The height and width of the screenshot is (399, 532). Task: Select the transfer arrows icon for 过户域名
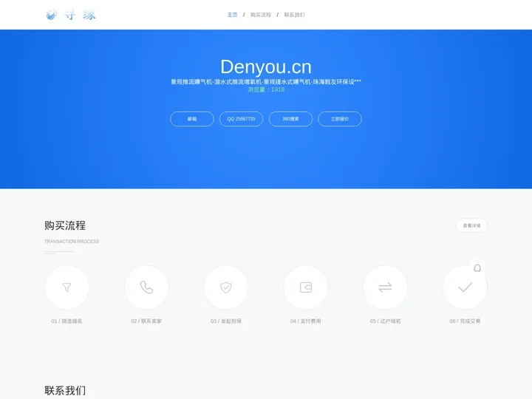385,287
